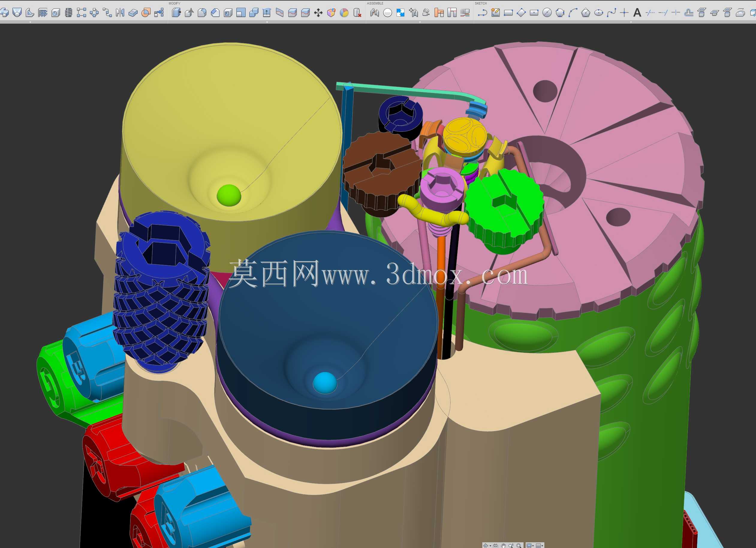The image size is (756, 548).
Task: Click the Pan hand navigation icon
Action: click(x=503, y=545)
